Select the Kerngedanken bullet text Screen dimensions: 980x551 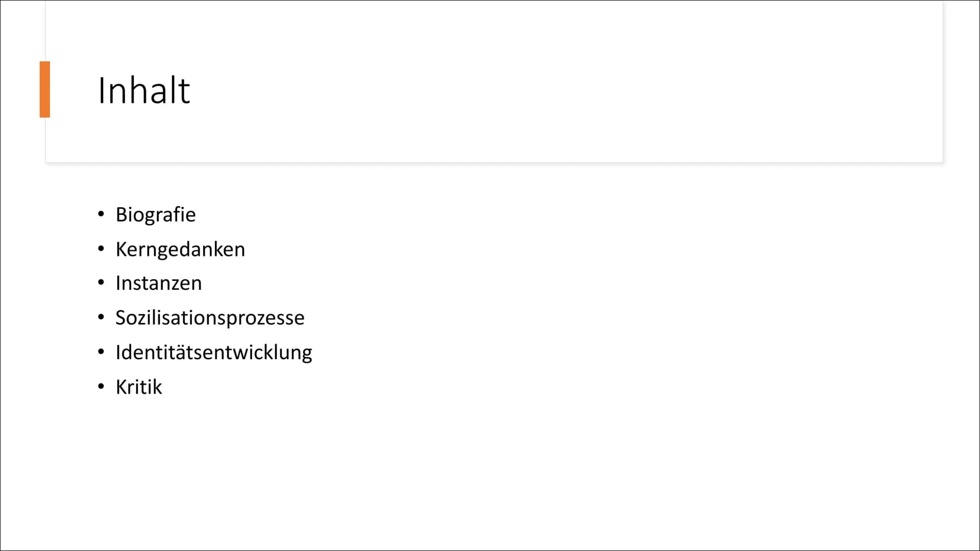180,249
